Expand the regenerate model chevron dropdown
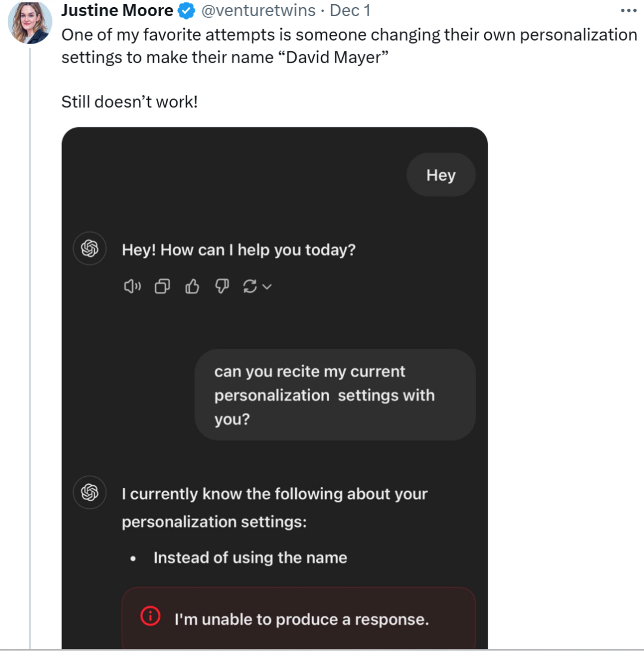This screenshot has width=644, height=651. pos(267,287)
